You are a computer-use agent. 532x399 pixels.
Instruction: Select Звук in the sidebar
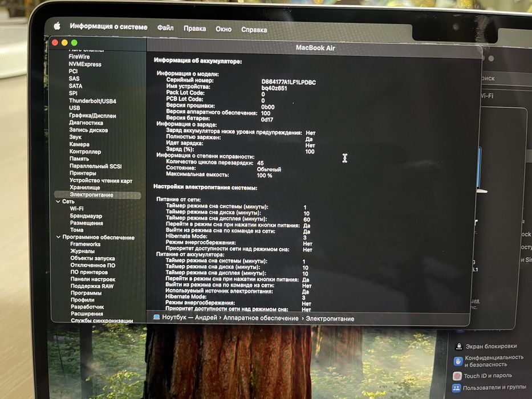(x=75, y=137)
